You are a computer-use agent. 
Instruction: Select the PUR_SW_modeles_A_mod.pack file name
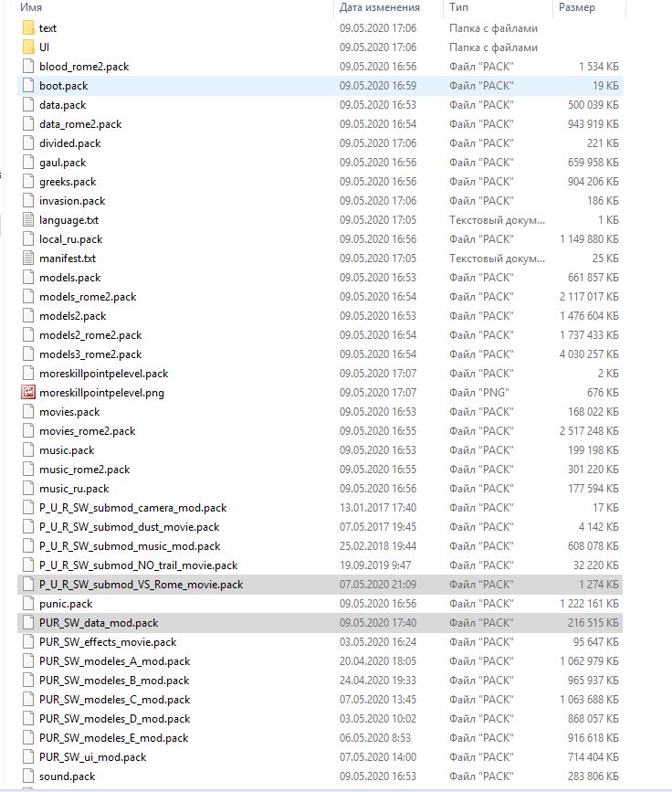tap(115, 661)
